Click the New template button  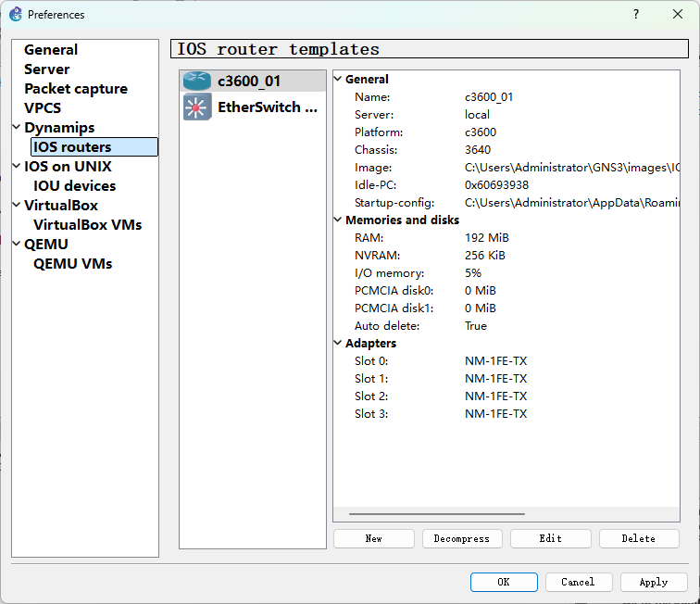(374, 538)
